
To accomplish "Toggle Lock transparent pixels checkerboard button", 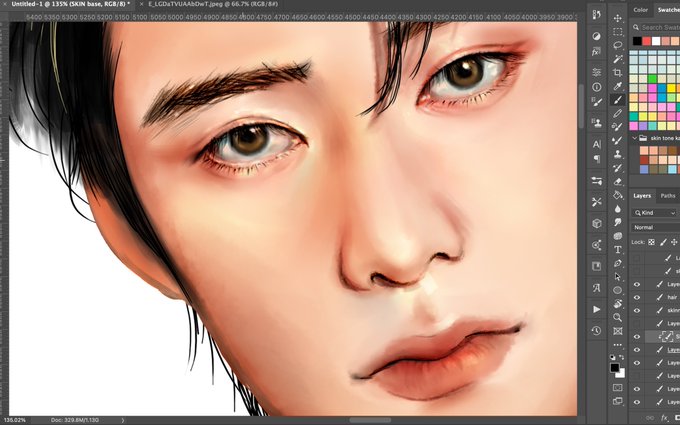I will click(651, 242).
